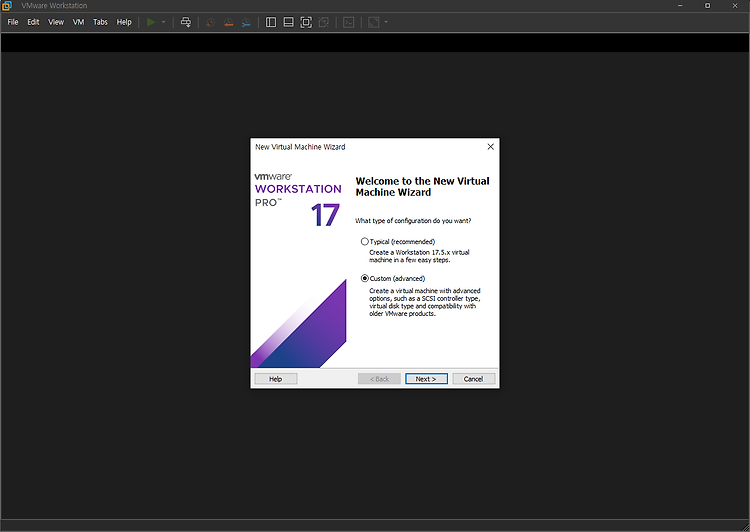Click the wizard Help button

click(276, 379)
